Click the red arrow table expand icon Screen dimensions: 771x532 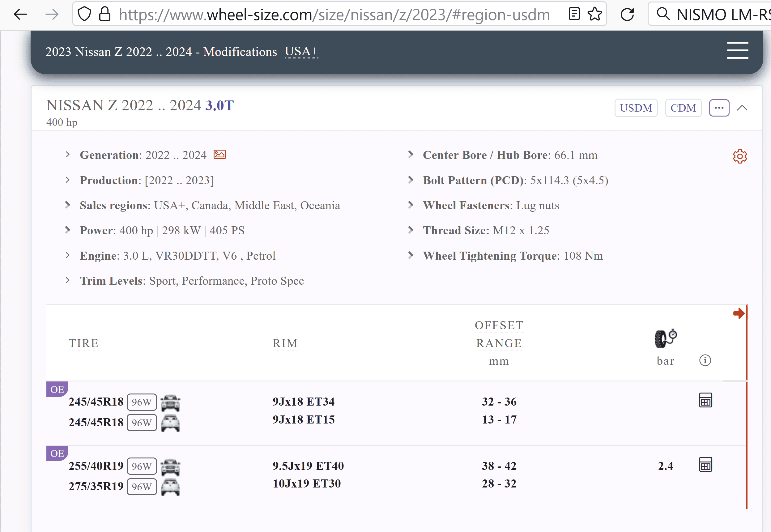739,313
